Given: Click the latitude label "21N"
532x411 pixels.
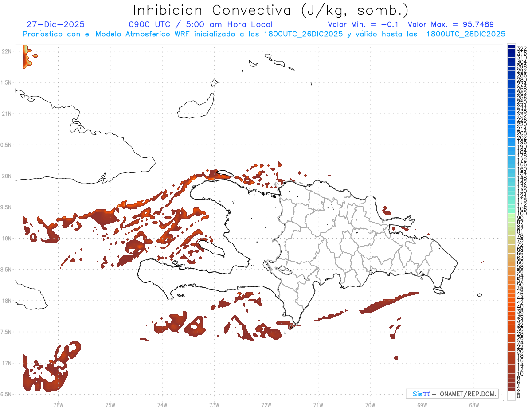Looking at the screenshot, I should pos(7,114).
